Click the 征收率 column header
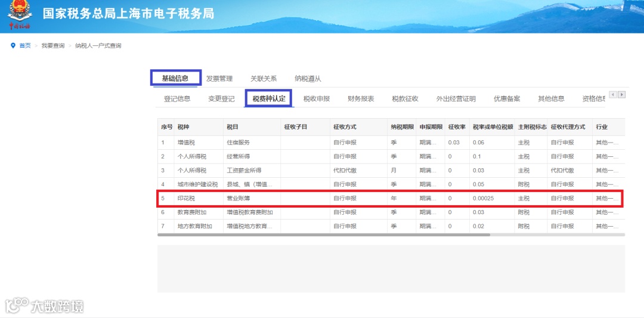This screenshot has height=318, width=644. coord(457,127)
